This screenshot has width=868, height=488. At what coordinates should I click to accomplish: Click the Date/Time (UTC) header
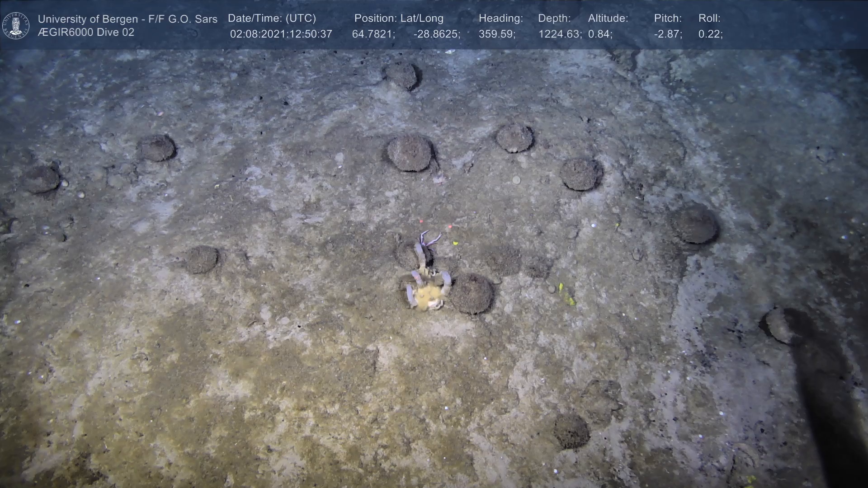pos(272,19)
